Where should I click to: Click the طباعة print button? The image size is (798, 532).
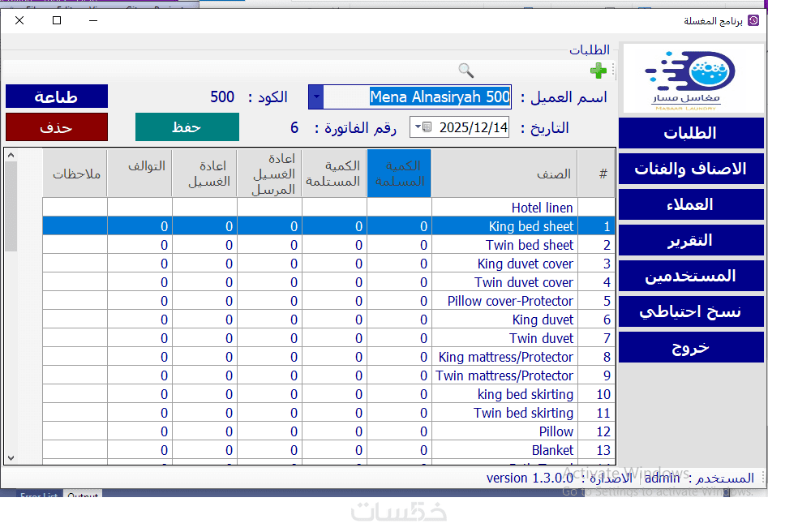57,97
